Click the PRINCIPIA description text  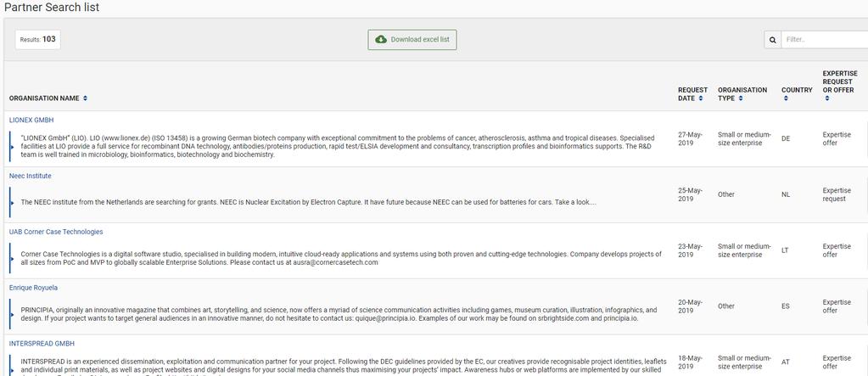(x=339, y=315)
